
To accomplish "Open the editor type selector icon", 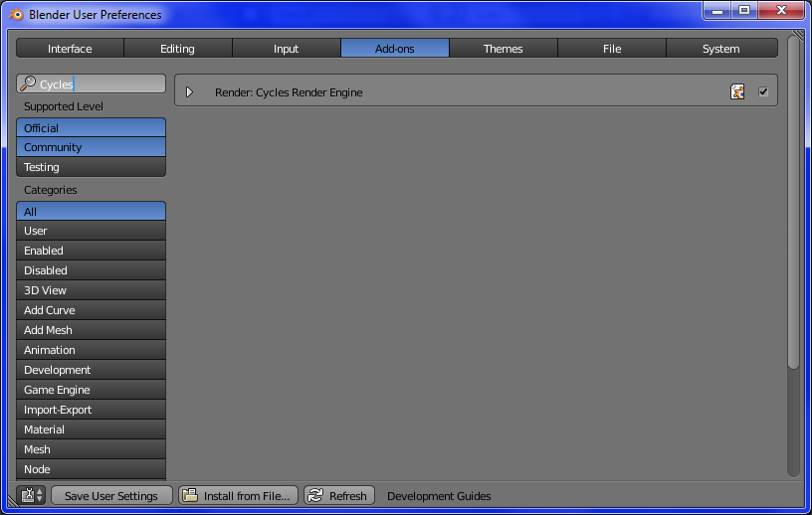I will pyautogui.click(x=32, y=495).
